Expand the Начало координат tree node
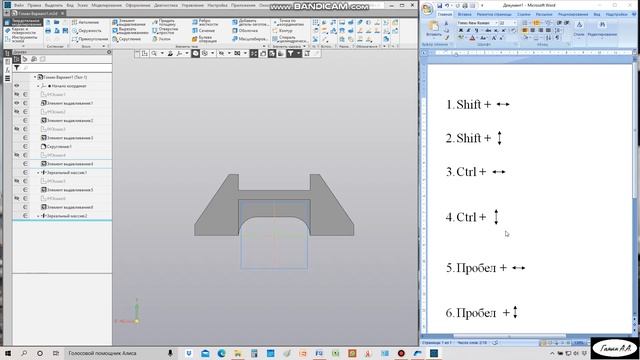Screen dimensions: 640x360 38,86
